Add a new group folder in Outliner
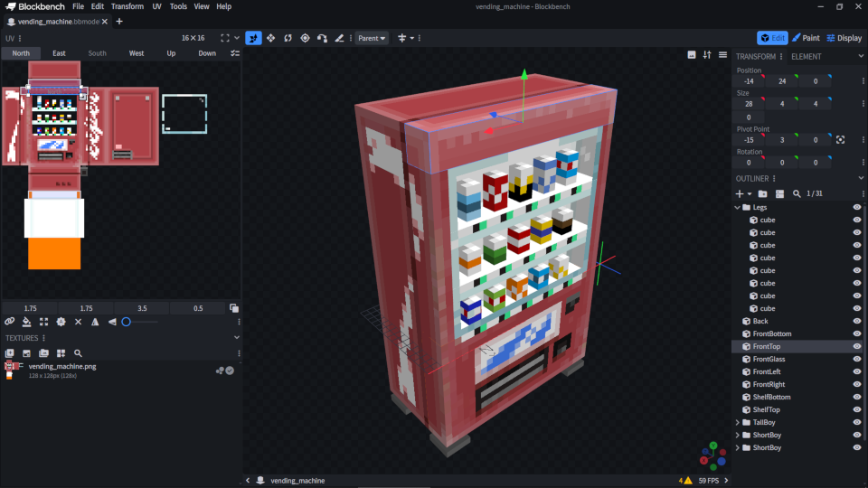Image resolution: width=868 pixels, height=488 pixels. [x=763, y=193]
